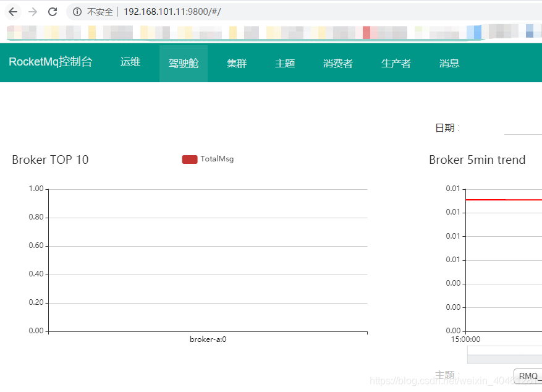Open the 集群 menu item
Screen dimensions: 542x392
236,62
